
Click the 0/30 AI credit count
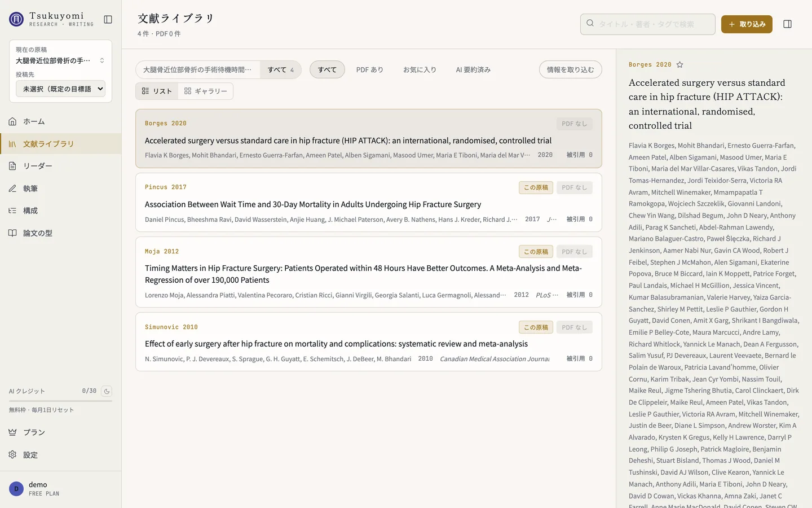[89, 391]
